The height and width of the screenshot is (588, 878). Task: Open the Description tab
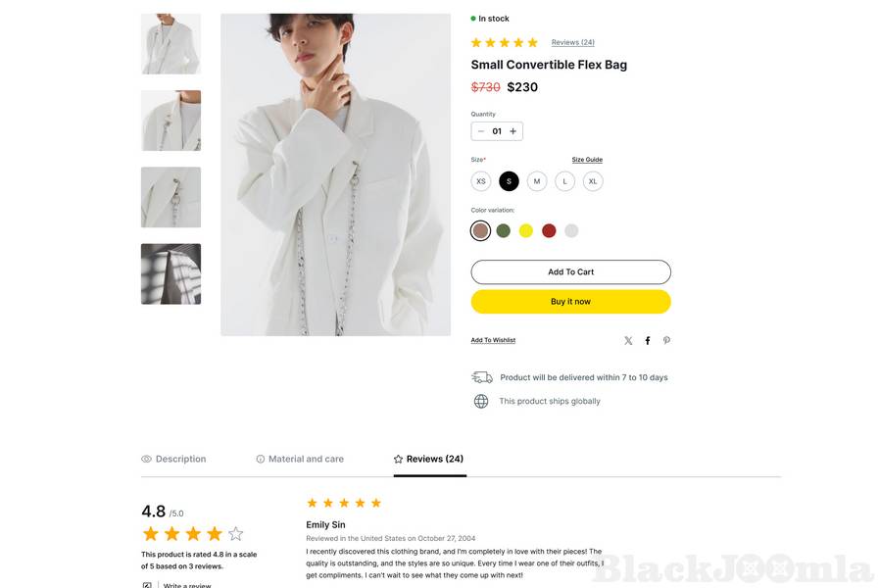173,459
